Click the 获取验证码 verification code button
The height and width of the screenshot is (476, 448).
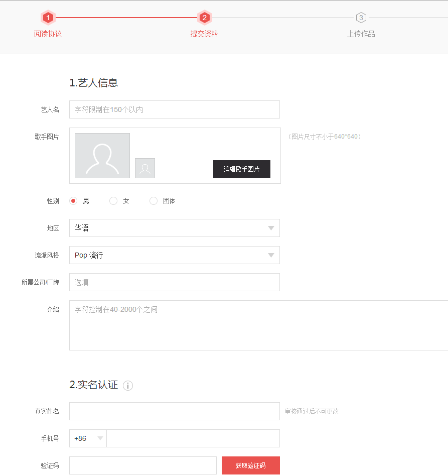coord(250,465)
